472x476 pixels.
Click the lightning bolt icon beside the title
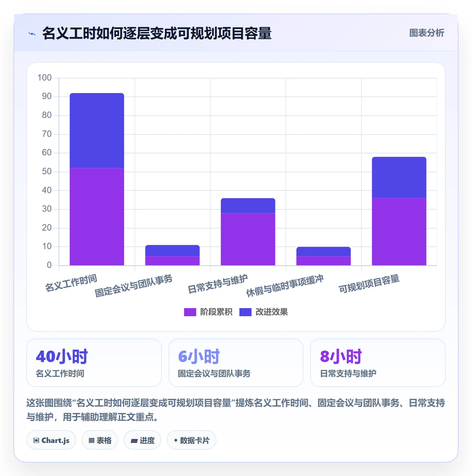[x=32, y=34]
